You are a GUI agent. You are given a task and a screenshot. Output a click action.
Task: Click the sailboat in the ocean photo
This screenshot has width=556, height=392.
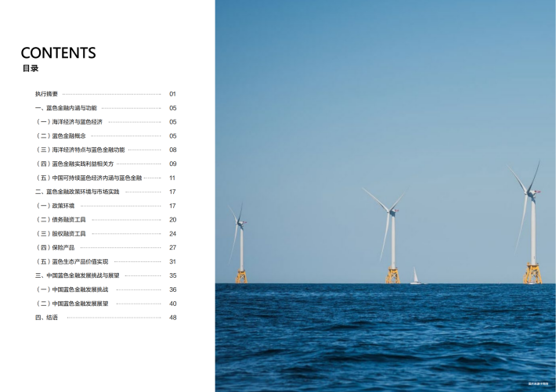coord(416,276)
